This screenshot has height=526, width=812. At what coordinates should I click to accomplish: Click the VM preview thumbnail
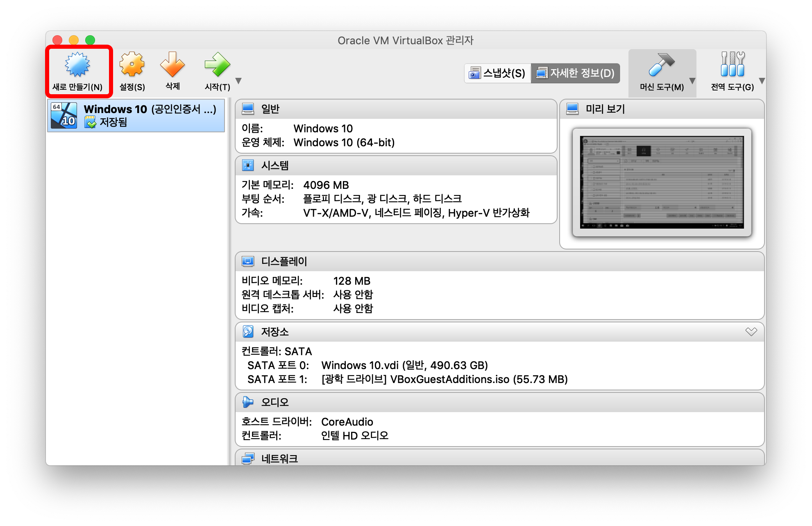[x=662, y=182]
